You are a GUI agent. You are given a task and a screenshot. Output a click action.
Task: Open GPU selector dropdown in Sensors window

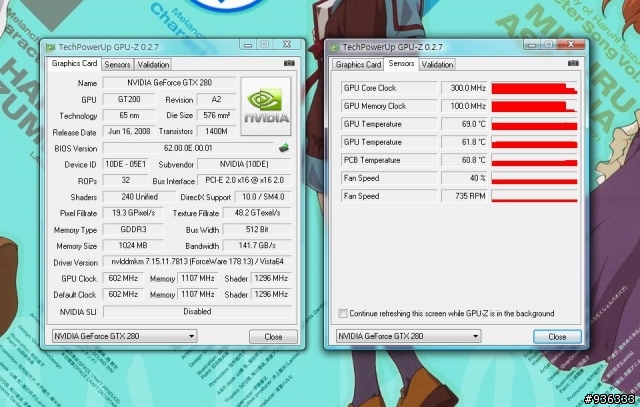pos(409,336)
